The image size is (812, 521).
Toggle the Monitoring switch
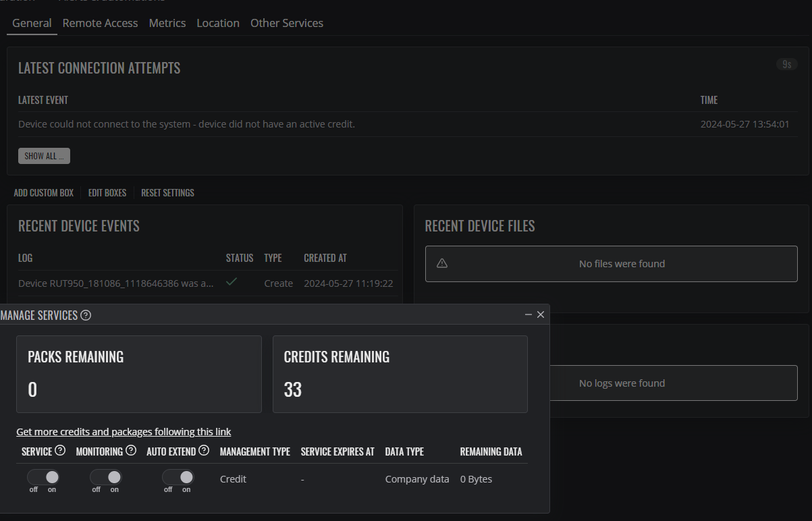click(106, 477)
